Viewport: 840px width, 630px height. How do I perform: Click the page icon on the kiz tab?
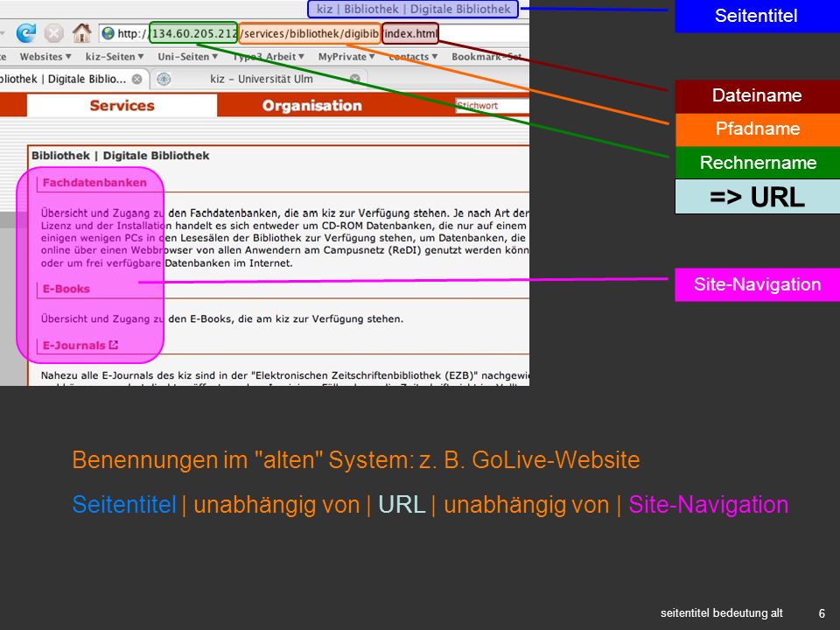164,79
